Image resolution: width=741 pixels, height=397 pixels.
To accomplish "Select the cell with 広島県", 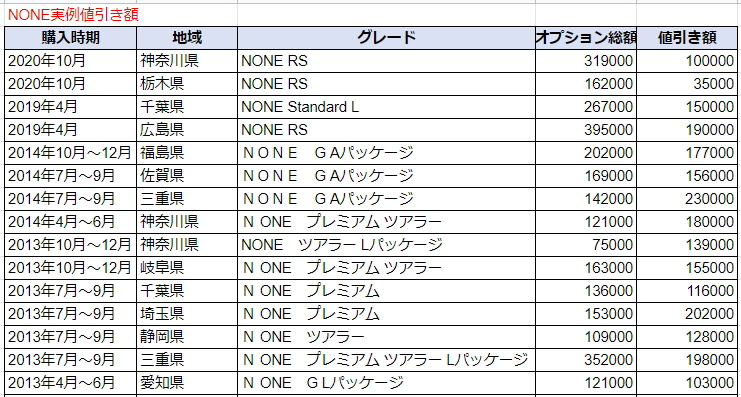I will pos(187,129).
